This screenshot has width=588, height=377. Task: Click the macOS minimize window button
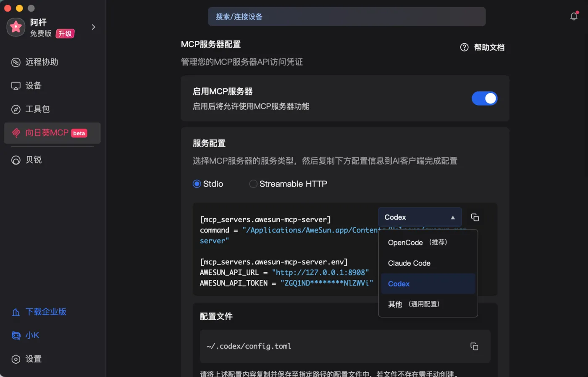[x=19, y=8]
